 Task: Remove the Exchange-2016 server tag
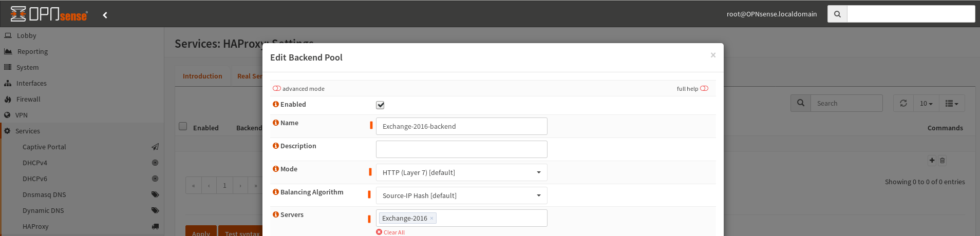pos(431,218)
